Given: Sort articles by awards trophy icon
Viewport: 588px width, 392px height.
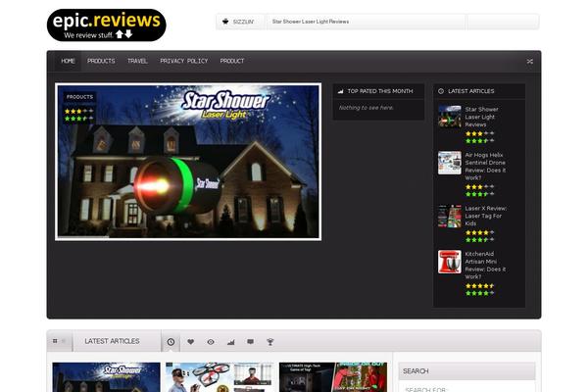Looking at the screenshot, I should point(270,342).
